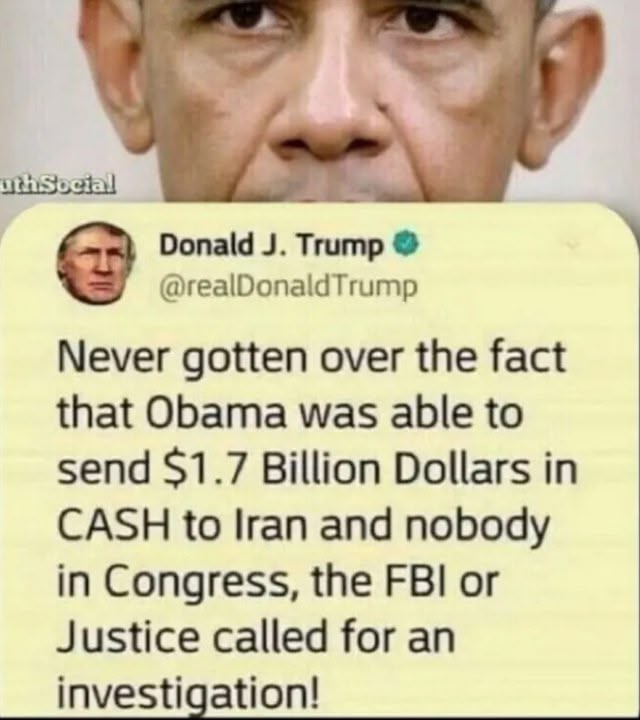Open the close-up face photo above the post

tap(320, 101)
